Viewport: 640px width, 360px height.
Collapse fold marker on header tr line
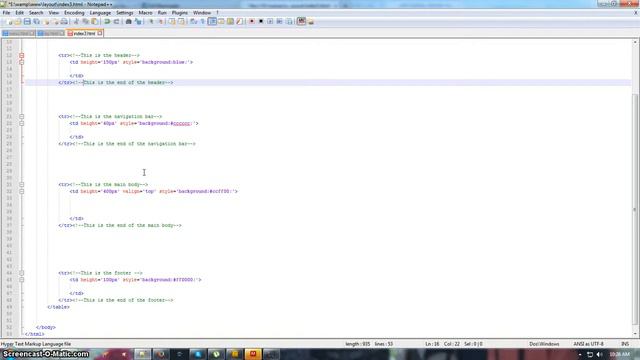[x=22, y=56]
